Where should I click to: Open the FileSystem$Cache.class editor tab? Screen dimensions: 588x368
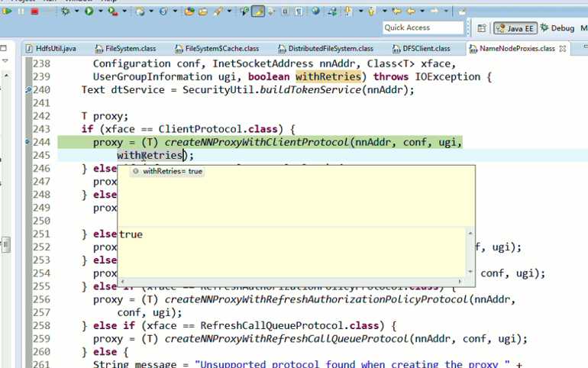[x=217, y=48]
